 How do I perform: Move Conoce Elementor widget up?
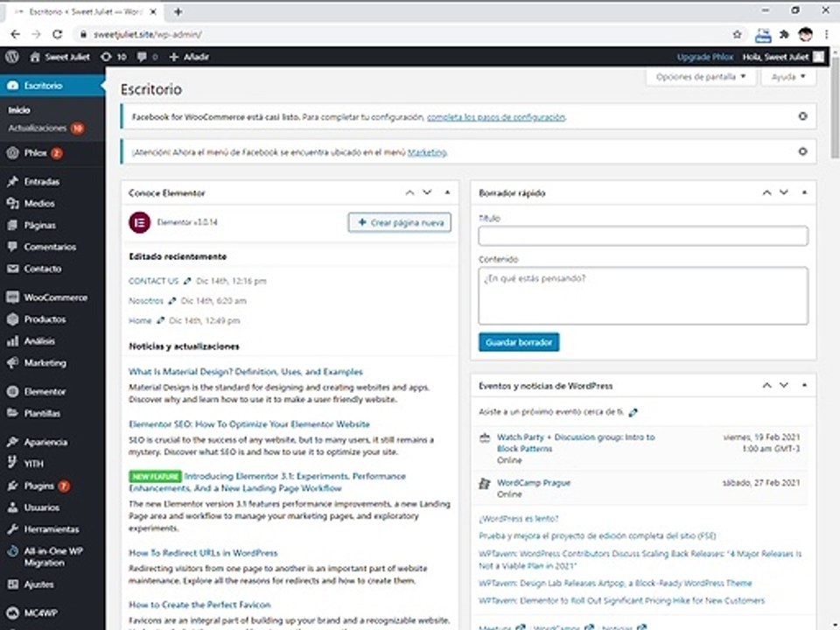(409, 192)
